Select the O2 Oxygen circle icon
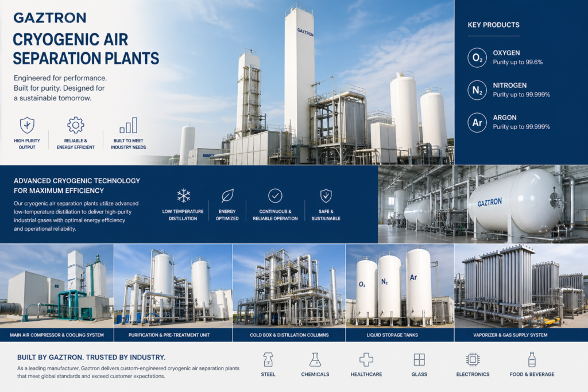This screenshot has height=392, width=588. tap(477, 57)
